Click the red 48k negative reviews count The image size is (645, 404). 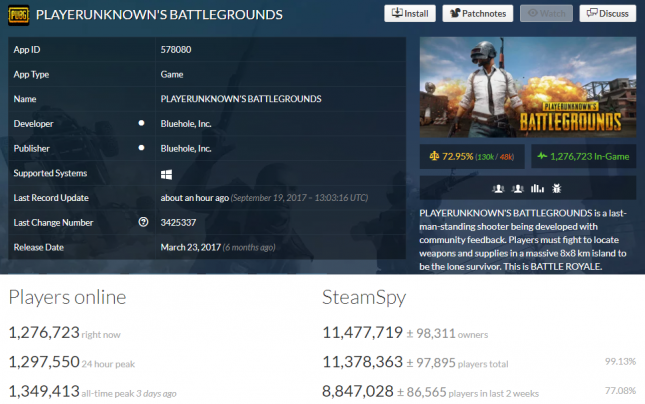[x=506, y=157]
